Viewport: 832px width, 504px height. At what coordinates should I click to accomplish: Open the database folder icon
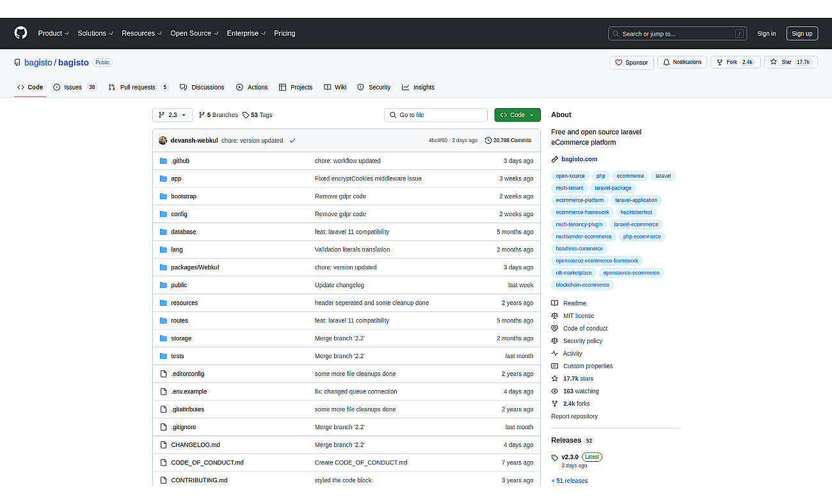click(x=163, y=232)
